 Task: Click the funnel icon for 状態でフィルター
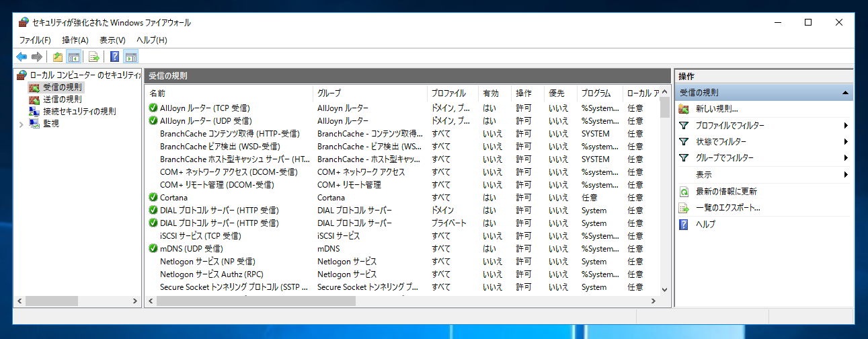point(684,142)
